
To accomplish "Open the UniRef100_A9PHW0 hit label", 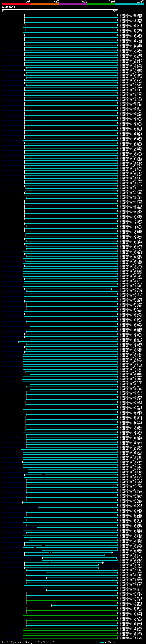I will coord(131,17).
